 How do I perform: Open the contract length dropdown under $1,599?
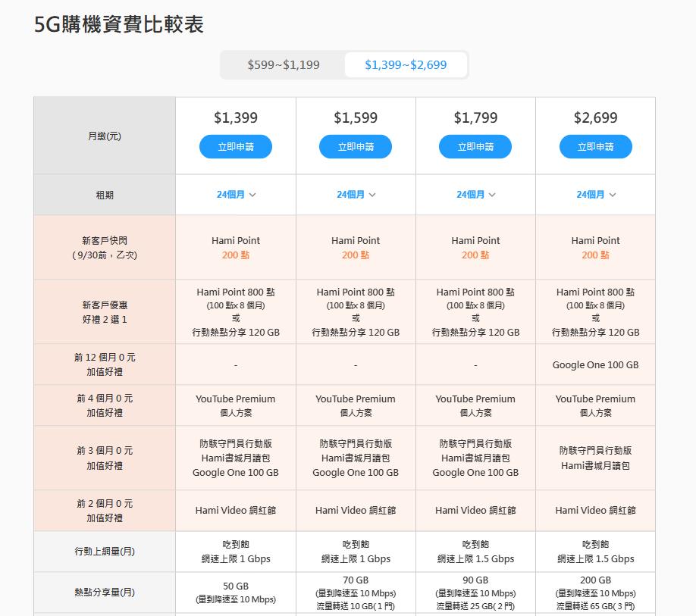coord(356,194)
